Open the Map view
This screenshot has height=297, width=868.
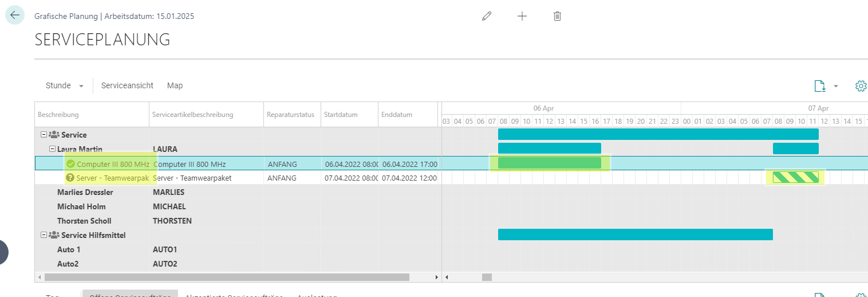(x=175, y=85)
